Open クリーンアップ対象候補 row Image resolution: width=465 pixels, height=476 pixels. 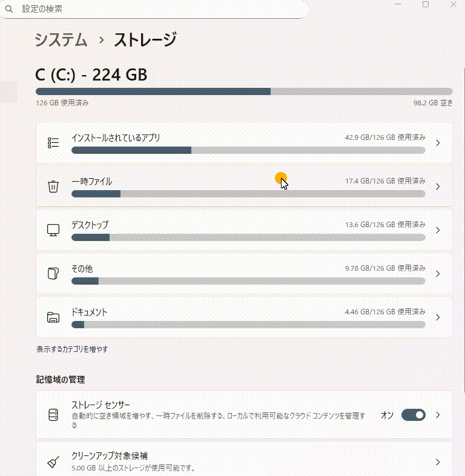[242, 461]
